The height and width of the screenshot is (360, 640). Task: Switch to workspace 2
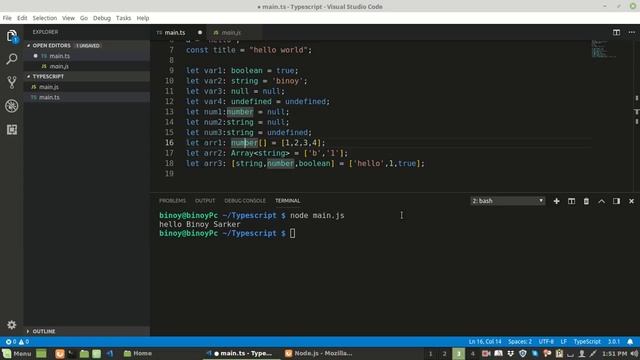(444, 353)
